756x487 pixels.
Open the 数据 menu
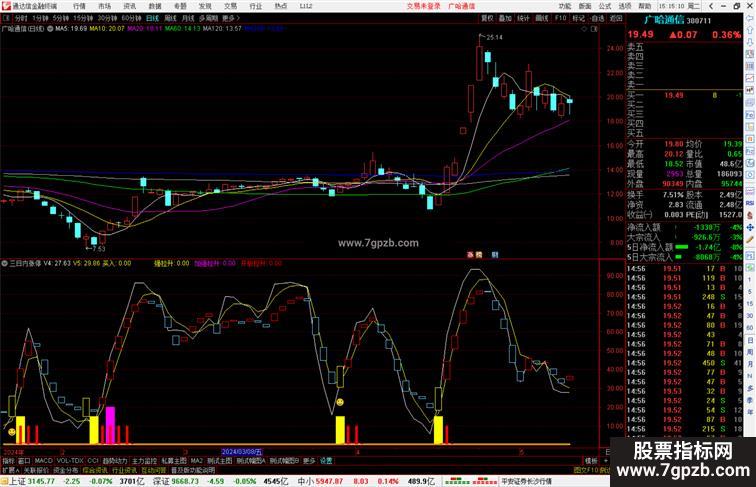tap(155, 6)
